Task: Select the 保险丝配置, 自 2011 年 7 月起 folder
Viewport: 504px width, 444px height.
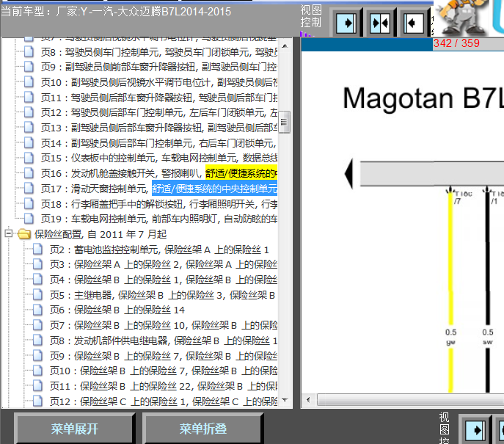Action: [101, 234]
